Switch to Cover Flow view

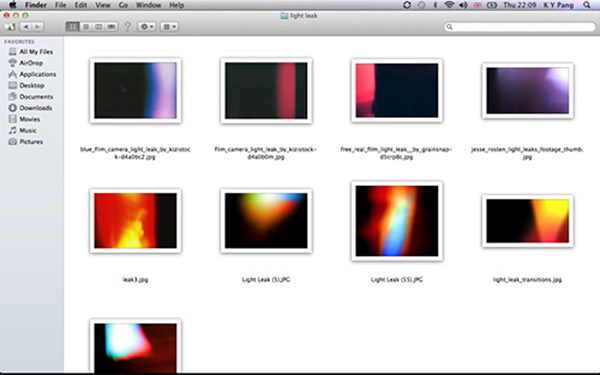tap(111, 27)
